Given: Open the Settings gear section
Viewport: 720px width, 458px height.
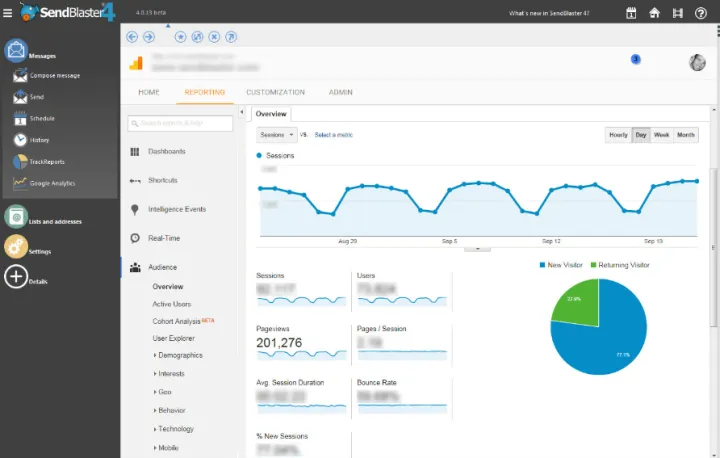Looking at the screenshot, I should 16,250.
